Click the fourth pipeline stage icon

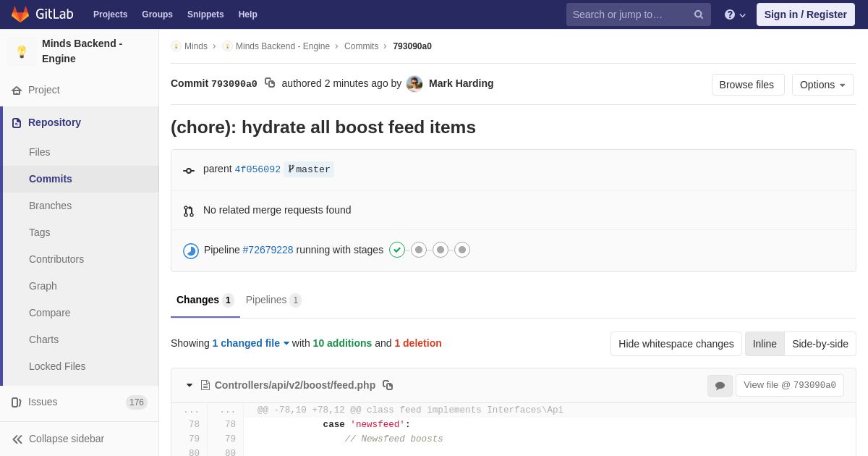462,250
